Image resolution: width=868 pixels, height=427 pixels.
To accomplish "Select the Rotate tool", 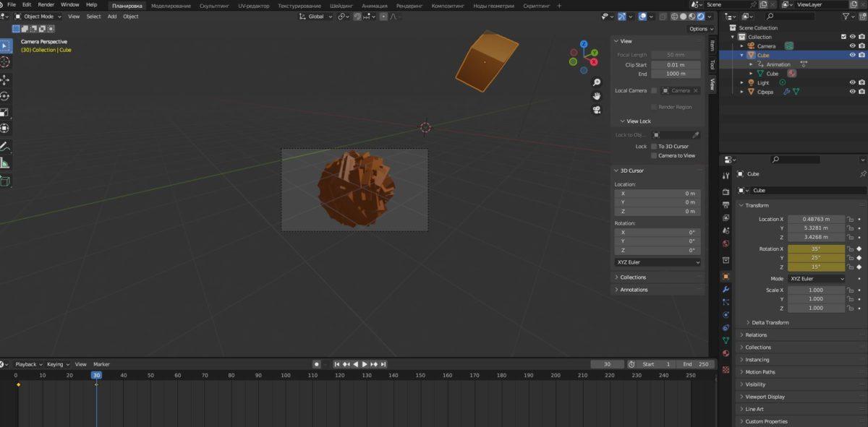I will (x=5, y=96).
